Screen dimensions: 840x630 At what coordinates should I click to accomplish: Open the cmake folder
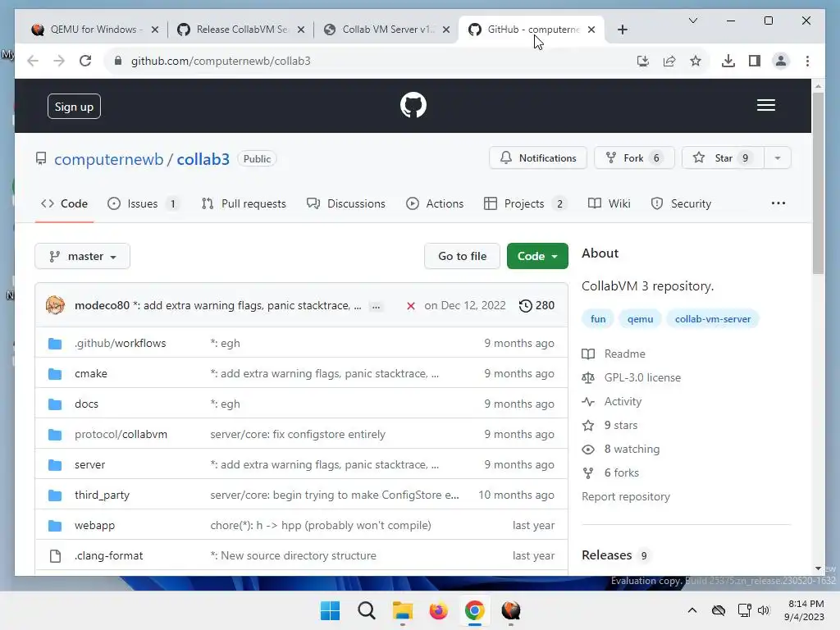pyautogui.click(x=91, y=374)
